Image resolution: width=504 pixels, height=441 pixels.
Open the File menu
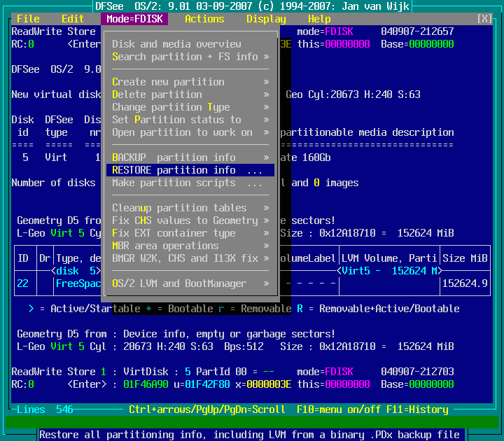pyautogui.click(x=28, y=19)
